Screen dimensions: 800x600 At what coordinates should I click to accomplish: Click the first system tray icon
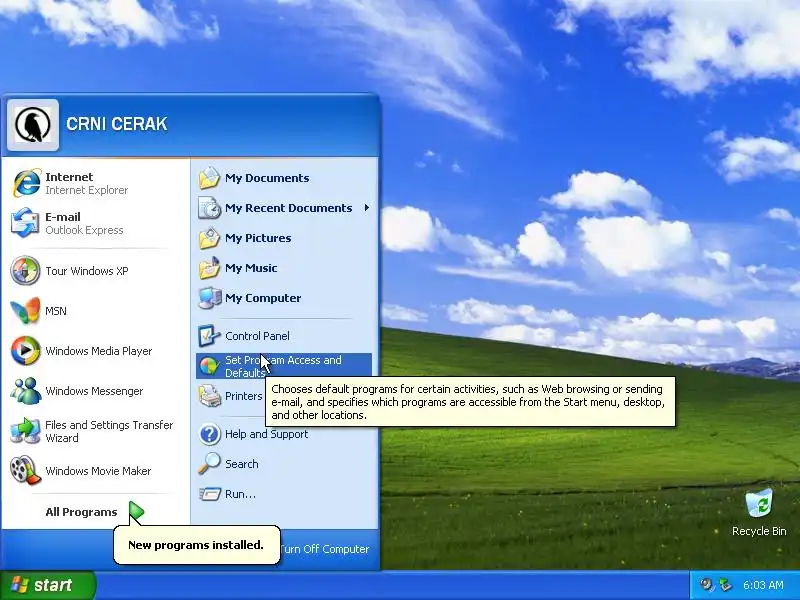point(706,585)
